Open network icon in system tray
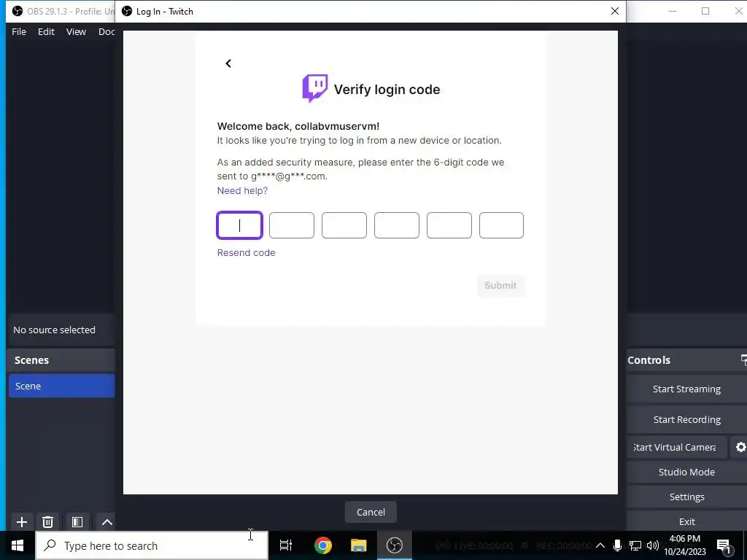This screenshot has width=747, height=560. click(635, 545)
